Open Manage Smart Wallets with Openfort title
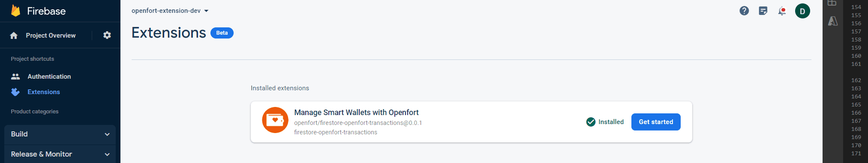The height and width of the screenshot is (163, 868). (x=356, y=113)
